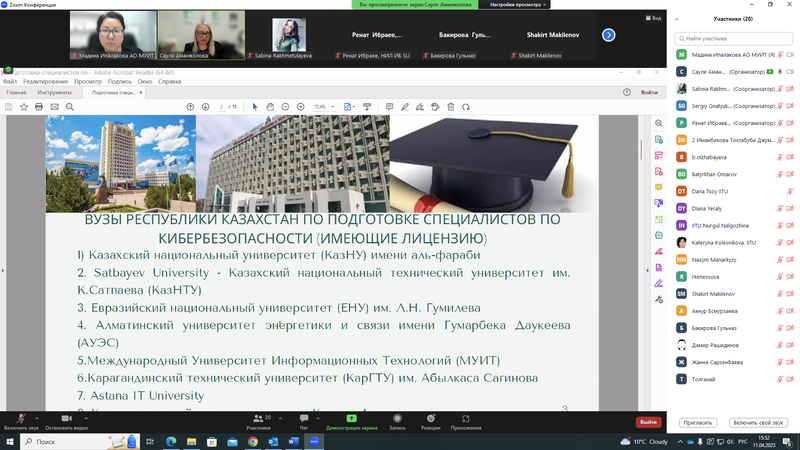This screenshot has height=450, width=800.
Task: Expand the audio options arrow
Action: (x=37, y=418)
